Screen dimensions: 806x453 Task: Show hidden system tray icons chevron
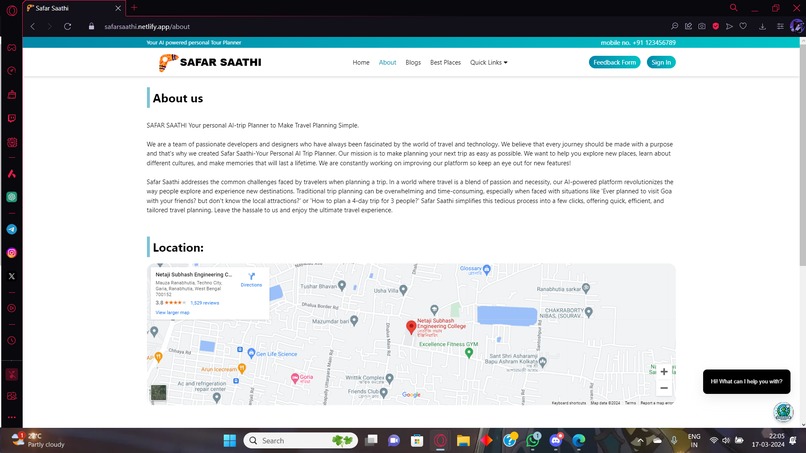[640, 441]
